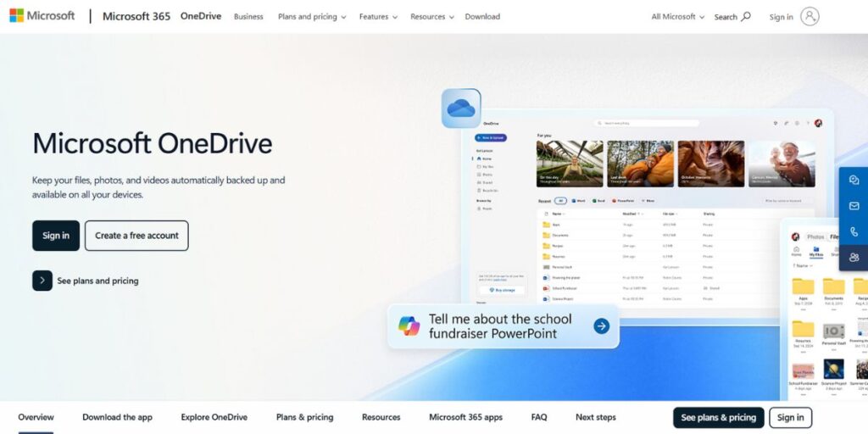This screenshot has width=868, height=434.
Task: Switch to the Explore OneDrive tab
Action: [214, 417]
